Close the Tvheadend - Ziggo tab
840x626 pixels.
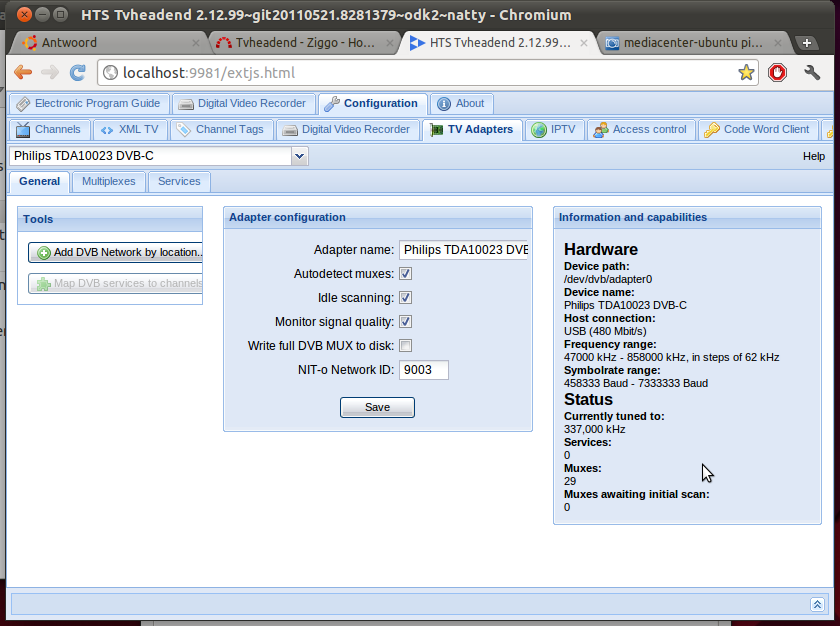click(390, 43)
